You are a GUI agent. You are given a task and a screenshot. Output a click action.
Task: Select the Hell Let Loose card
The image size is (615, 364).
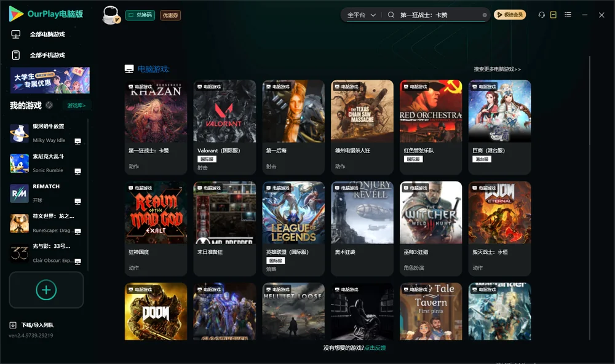pyautogui.click(x=293, y=312)
